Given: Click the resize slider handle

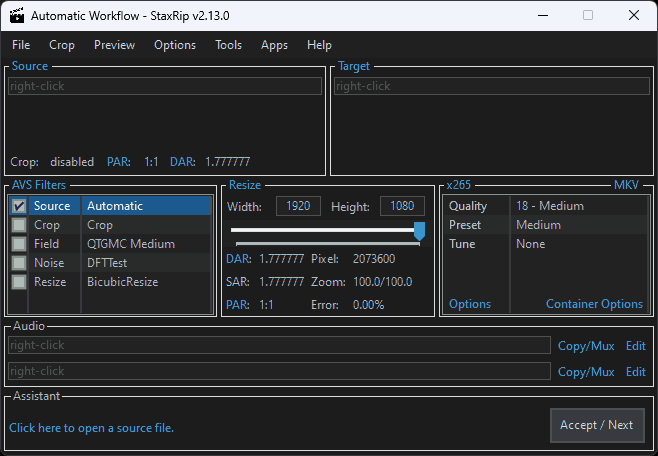Looking at the screenshot, I should (419, 231).
